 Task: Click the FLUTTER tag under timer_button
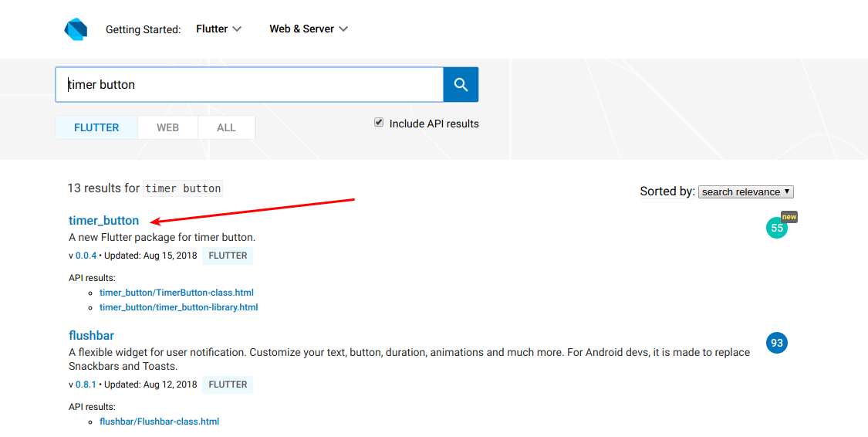[x=228, y=256]
